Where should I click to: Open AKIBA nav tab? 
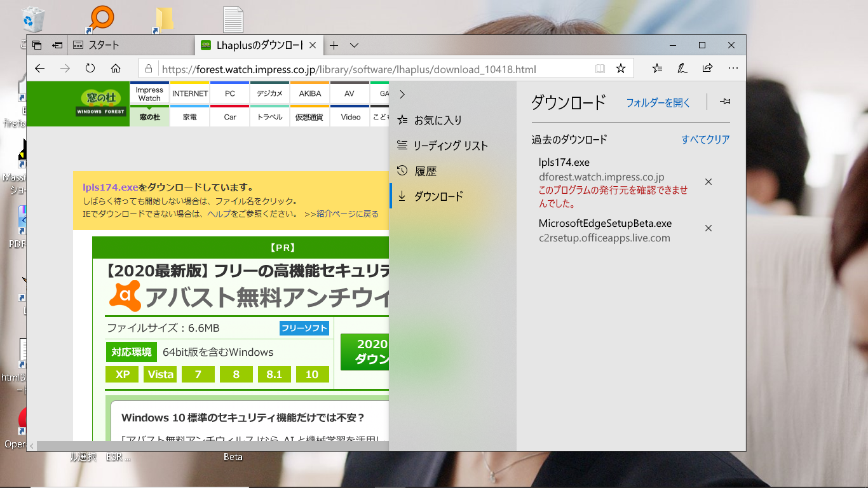click(309, 93)
